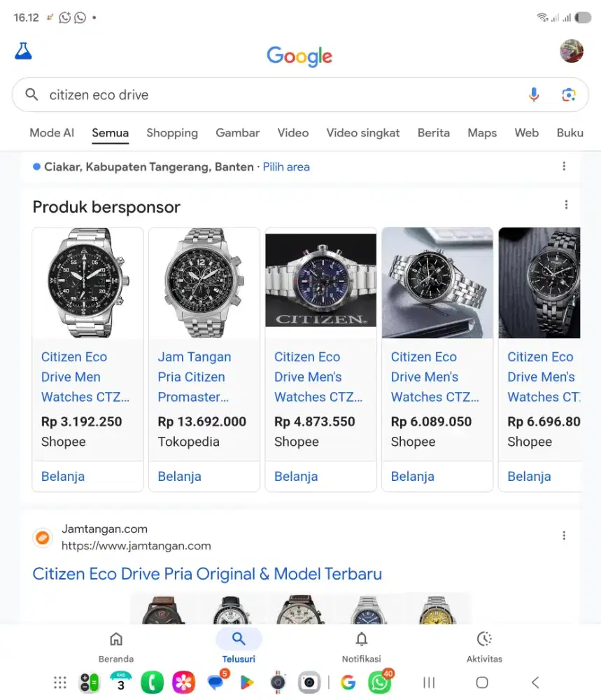This screenshot has width=601, height=700.
Task: Switch to the Shopping tab
Action: pyautogui.click(x=172, y=133)
